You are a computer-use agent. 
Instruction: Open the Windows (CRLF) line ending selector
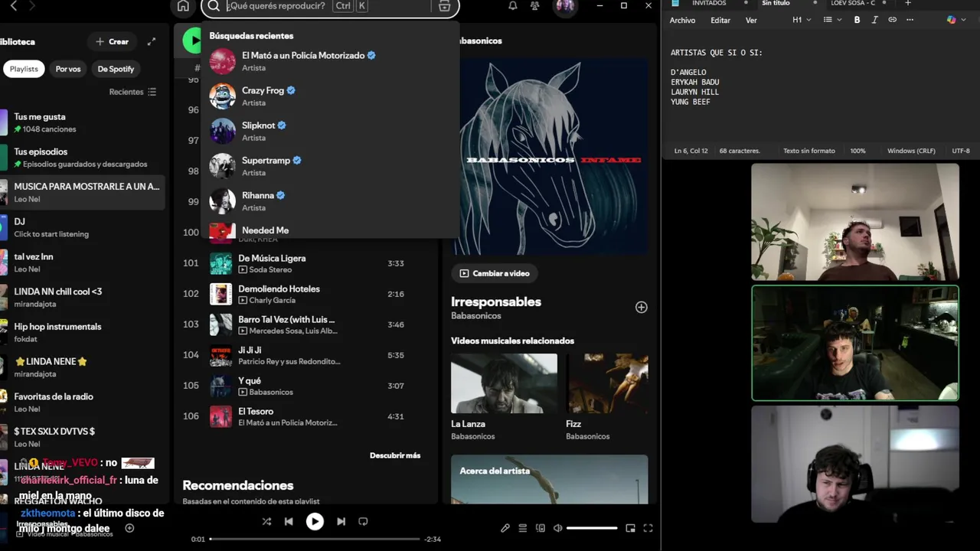tap(911, 151)
